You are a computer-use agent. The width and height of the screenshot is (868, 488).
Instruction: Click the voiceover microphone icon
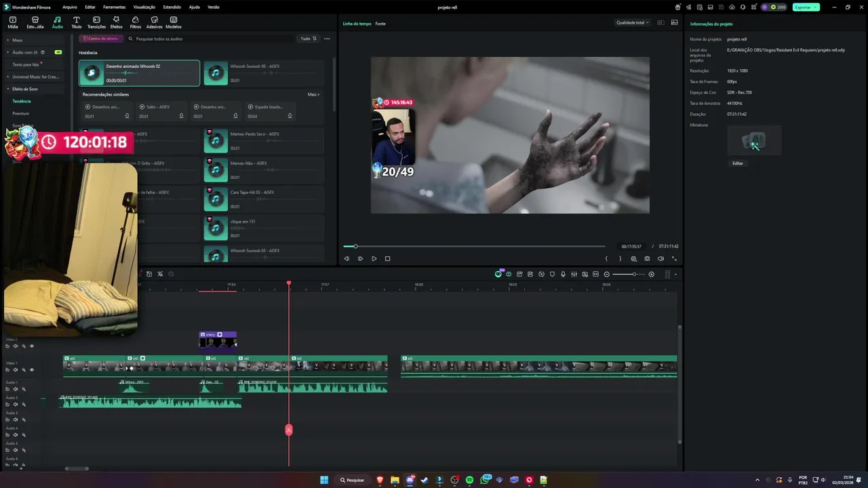pyautogui.click(x=563, y=274)
